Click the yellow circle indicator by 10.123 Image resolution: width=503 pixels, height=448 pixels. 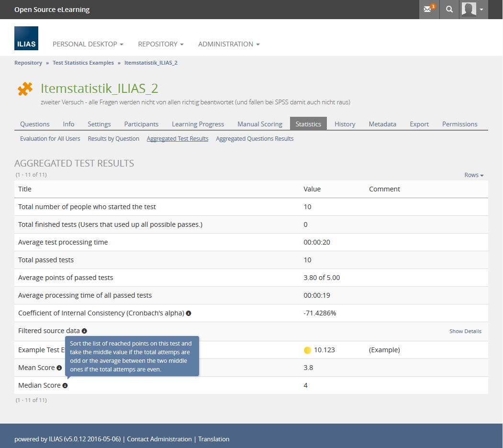(x=308, y=350)
